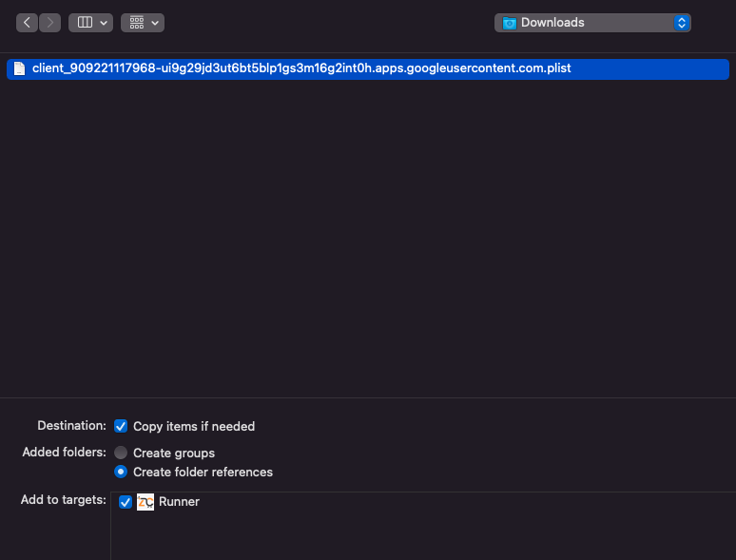Click the Runner target name text

click(x=179, y=502)
